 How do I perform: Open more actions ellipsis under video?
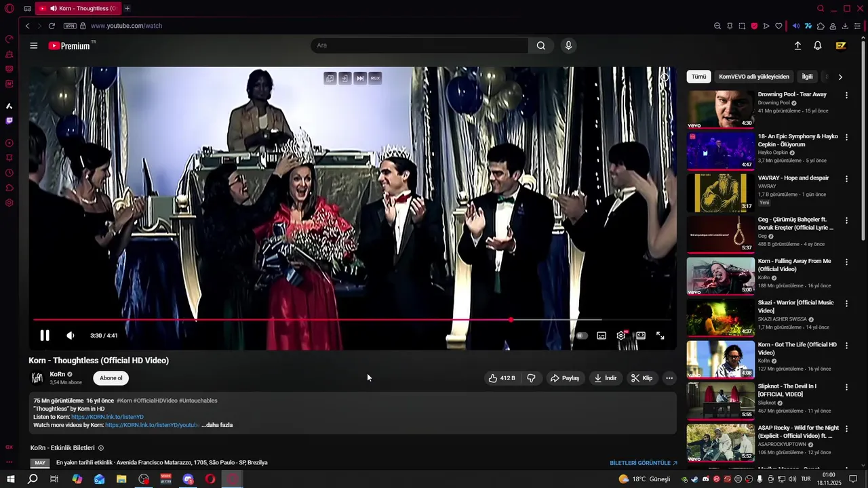tap(669, 378)
